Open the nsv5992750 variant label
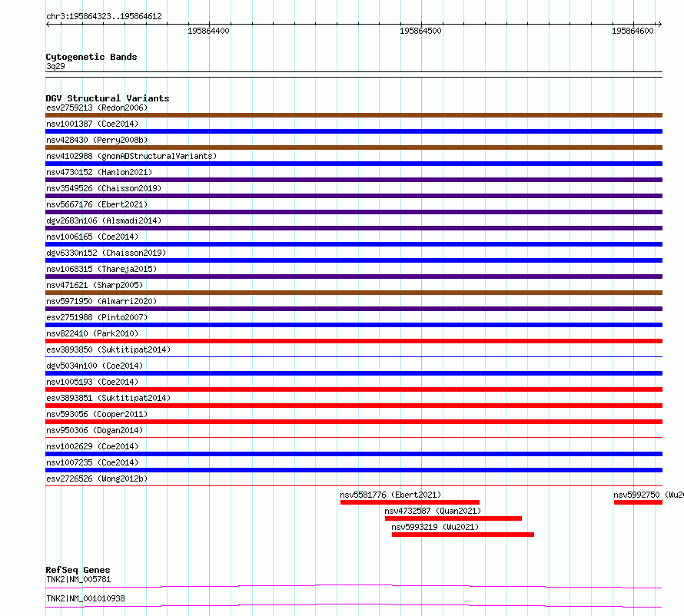This screenshot has width=684, height=616. click(648, 495)
